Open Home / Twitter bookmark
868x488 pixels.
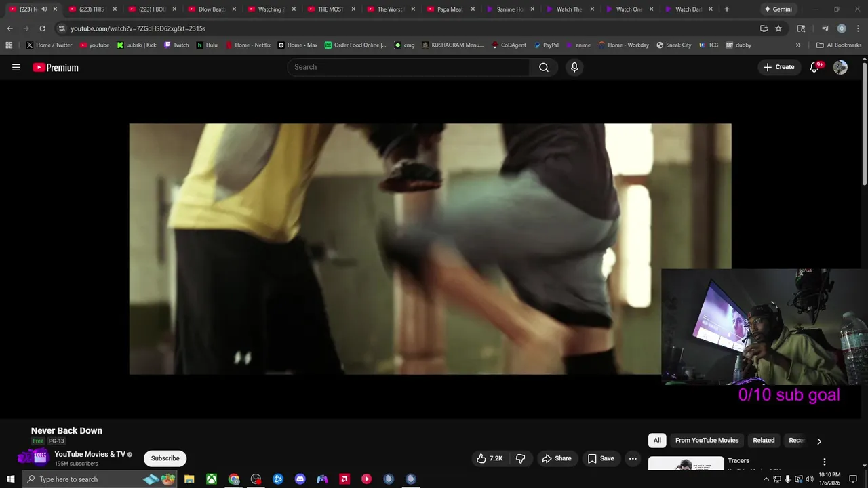[x=49, y=45]
